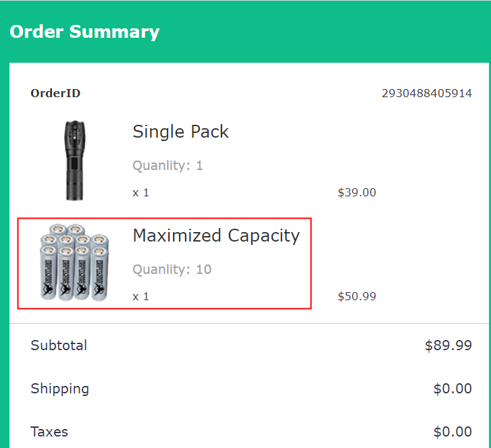This screenshot has height=448, width=491.
Task: Click the $89.99 subtotal amount
Action: [x=448, y=345]
